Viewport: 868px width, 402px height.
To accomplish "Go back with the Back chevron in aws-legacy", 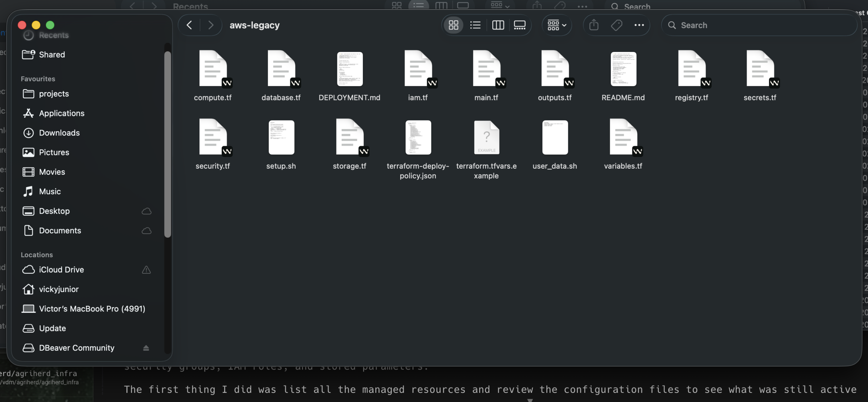I will pyautogui.click(x=189, y=25).
